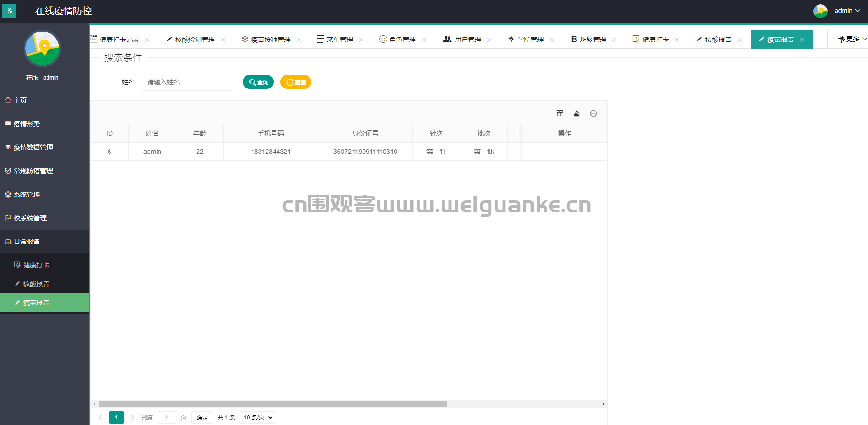Collapse the 日常报备 sidebar menu
Image resolution: width=868 pixels, height=425 pixels.
click(27, 241)
